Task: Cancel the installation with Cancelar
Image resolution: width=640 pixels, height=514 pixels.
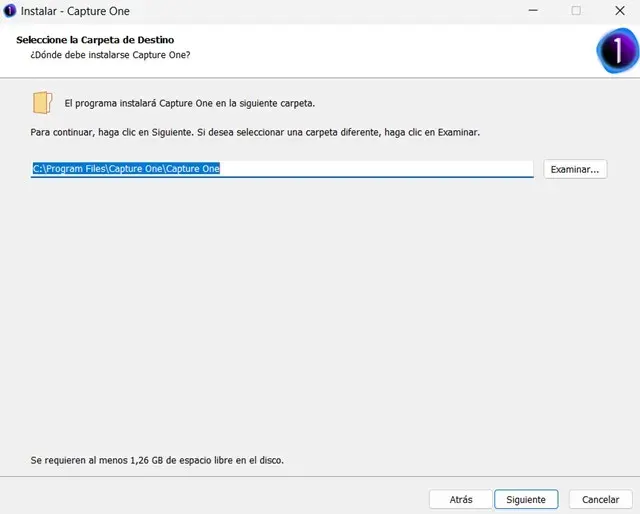Action: coord(600,499)
